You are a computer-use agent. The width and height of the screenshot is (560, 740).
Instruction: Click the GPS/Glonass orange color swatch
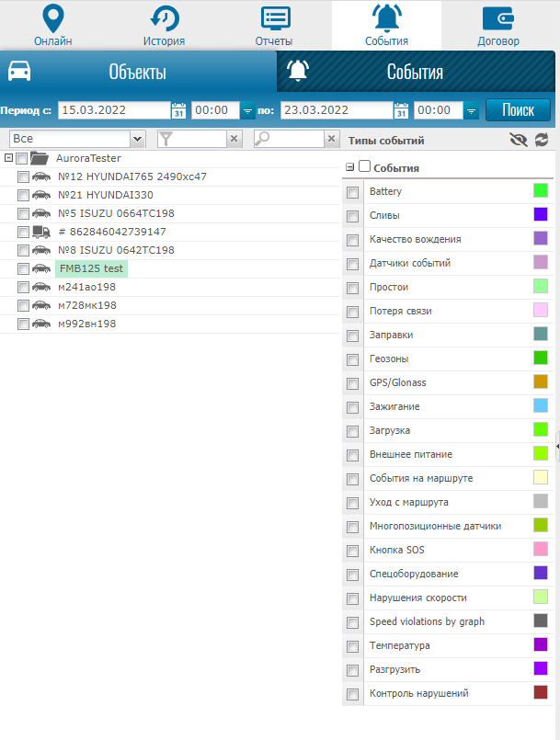[541, 381]
